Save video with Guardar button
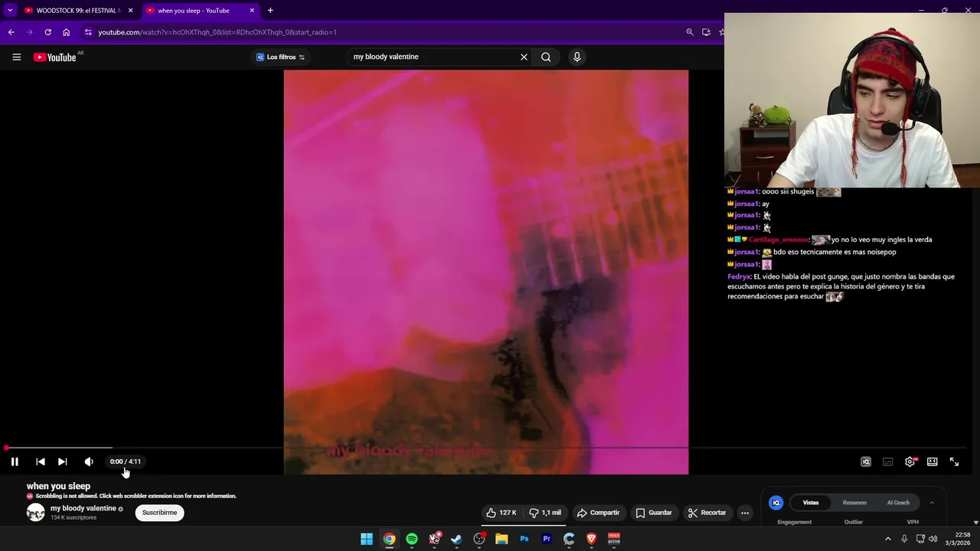Image resolution: width=980 pixels, height=551 pixels. [654, 513]
